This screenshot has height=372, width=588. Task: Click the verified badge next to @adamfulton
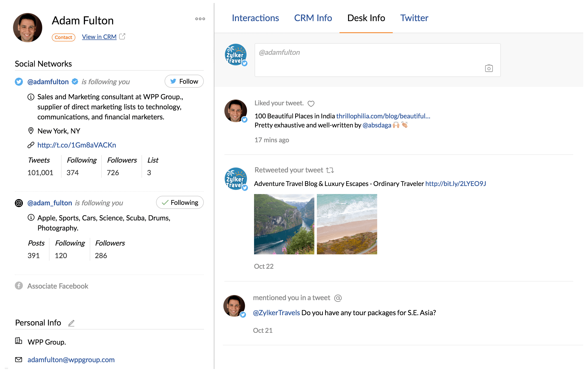pyautogui.click(x=75, y=81)
